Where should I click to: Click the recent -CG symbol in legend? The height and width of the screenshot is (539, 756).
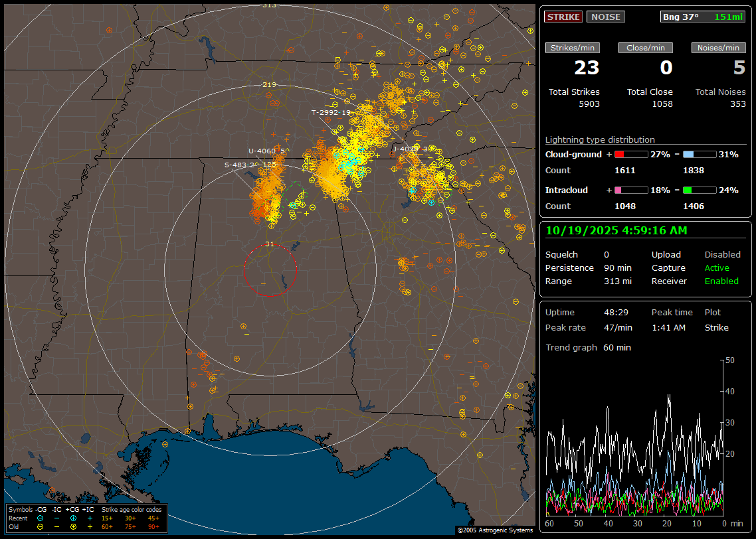point(41,518)
